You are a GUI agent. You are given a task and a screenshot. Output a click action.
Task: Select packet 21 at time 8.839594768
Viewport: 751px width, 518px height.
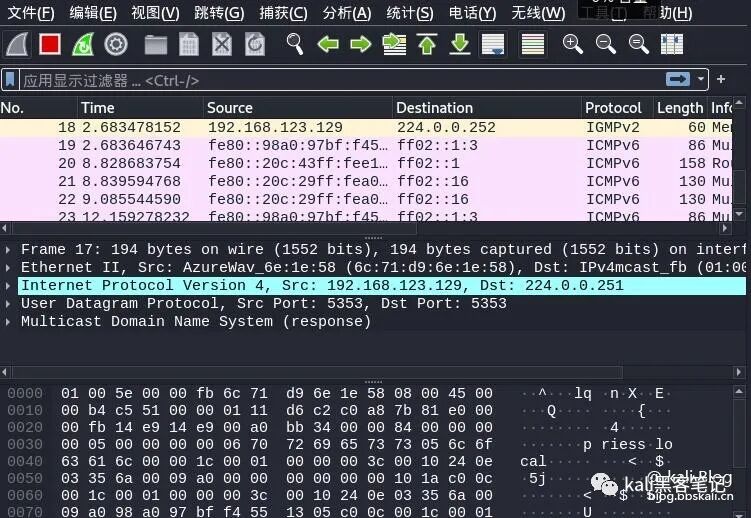point(366,181)
